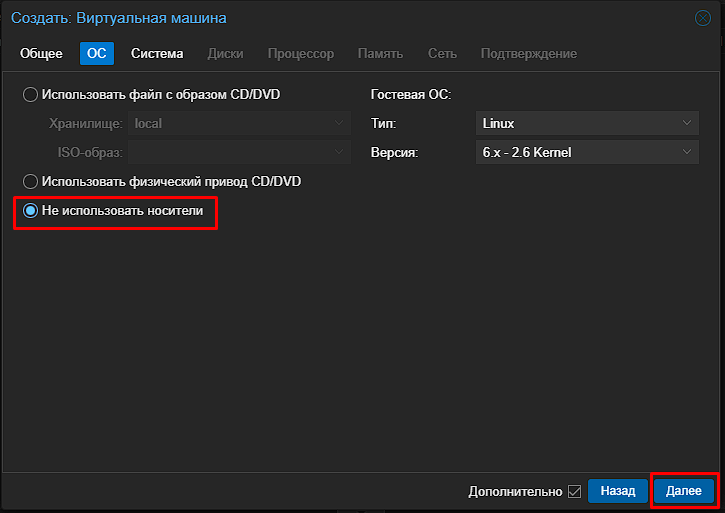Click the 'Назад' button

(x=618, y=491)
